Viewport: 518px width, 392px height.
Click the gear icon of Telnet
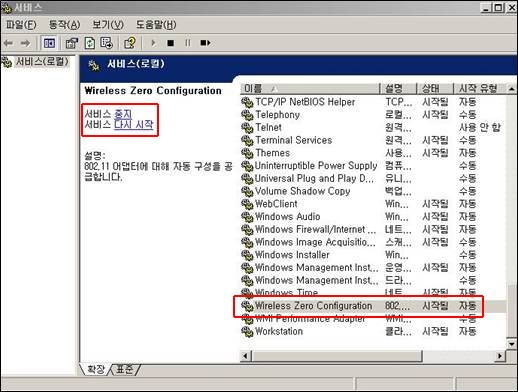(247, 128)
